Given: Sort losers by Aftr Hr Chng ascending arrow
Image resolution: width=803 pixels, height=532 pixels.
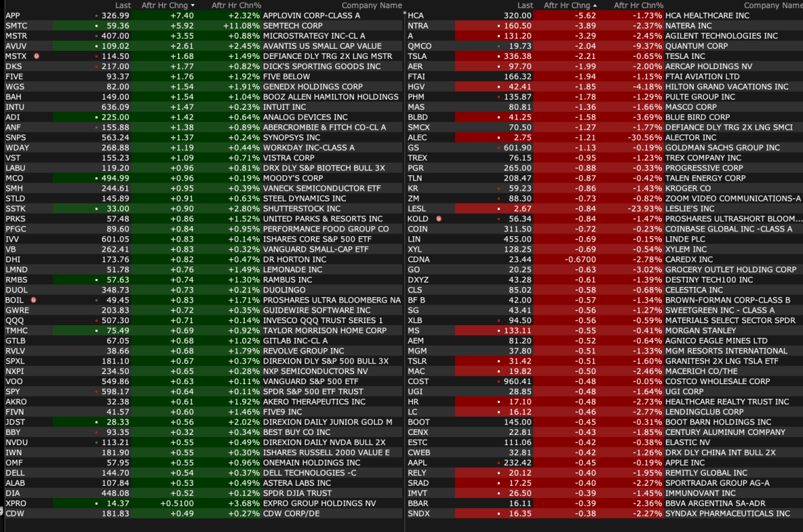Looking at the screenshot, I should 595,5.
